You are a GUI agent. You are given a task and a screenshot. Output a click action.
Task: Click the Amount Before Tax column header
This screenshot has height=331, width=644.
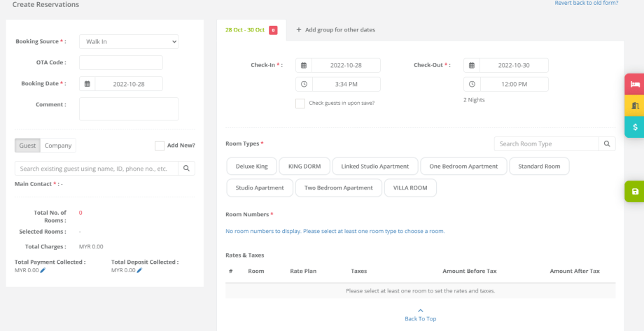pyautogui.click(x=470, y=271)
